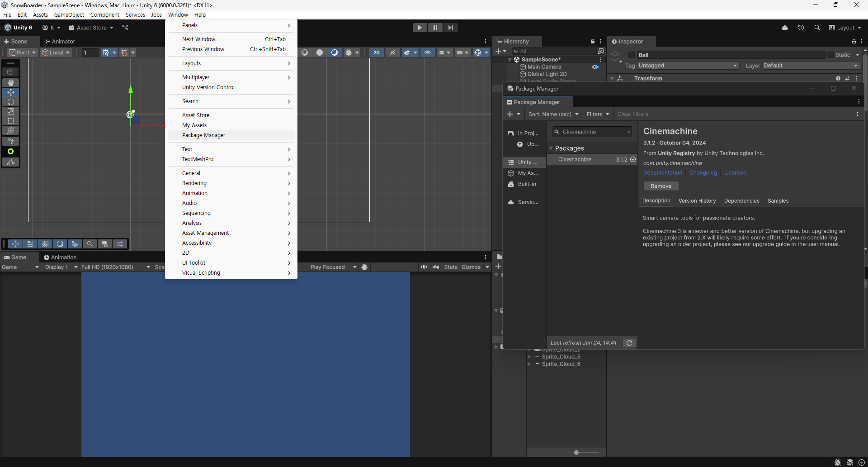Select the Rect Transform tool
The image size is (868, 467).
[10, 121]
